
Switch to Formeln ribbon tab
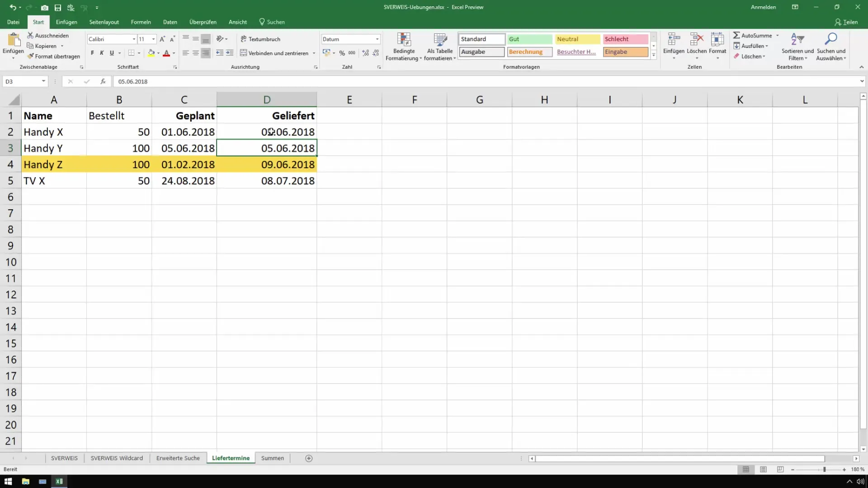pos(141,22)
